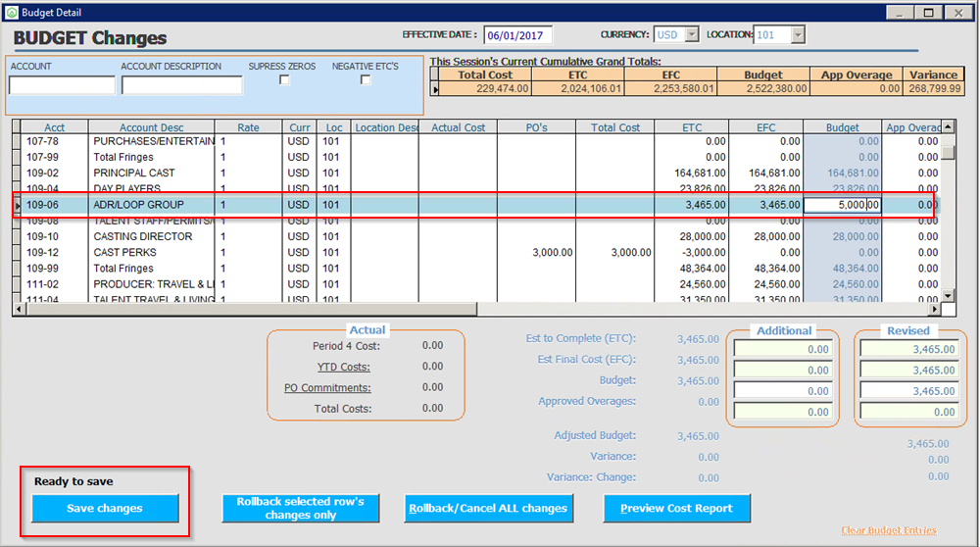Select the 107-99 Total Fringes row
Image resolution: width=980 pixels, height=547 pixels.
pos(477,157)
